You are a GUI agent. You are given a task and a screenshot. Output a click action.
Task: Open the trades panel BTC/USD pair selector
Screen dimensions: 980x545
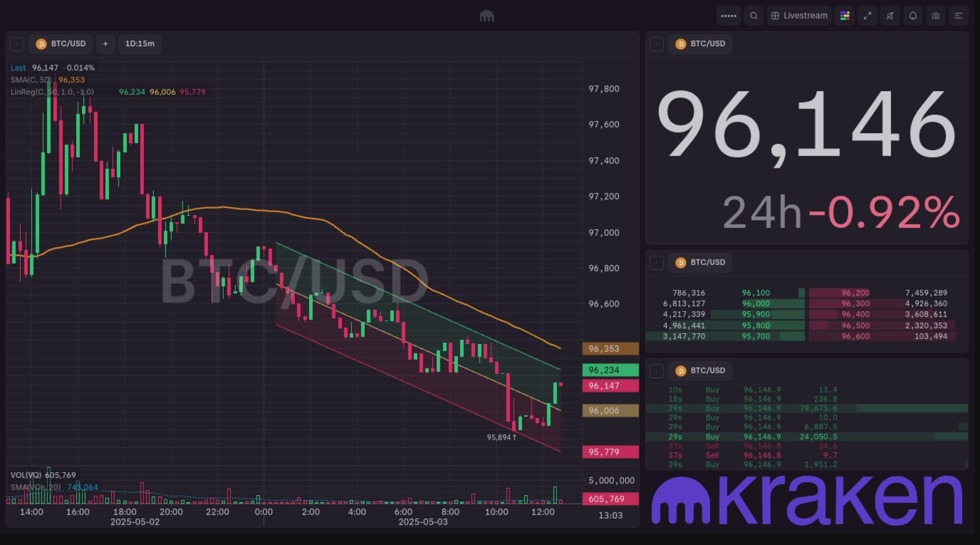pos(700,371)
